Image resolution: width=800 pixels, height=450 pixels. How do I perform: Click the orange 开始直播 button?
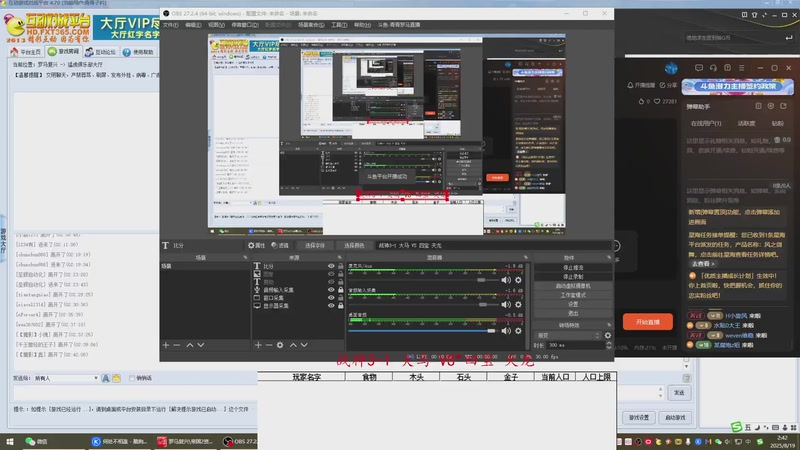pyautogui.click(x=647, y=322)
